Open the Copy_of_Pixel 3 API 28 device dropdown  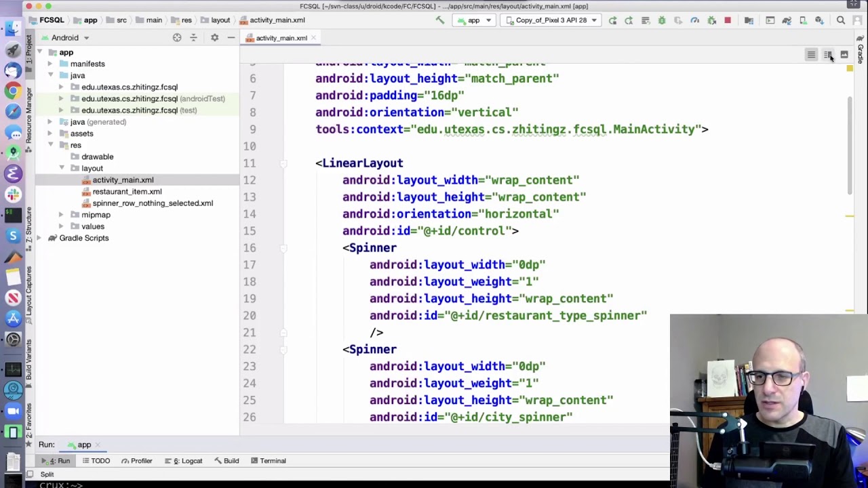[x=551, y=20]
